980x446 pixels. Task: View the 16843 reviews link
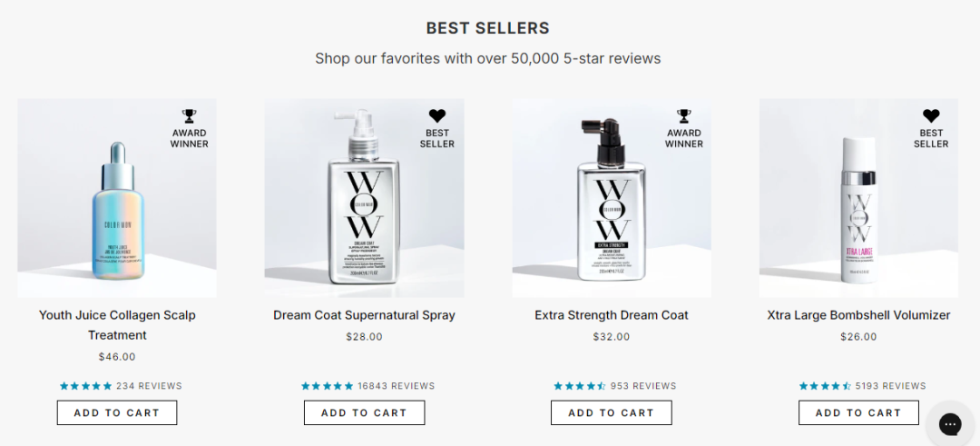396,386
